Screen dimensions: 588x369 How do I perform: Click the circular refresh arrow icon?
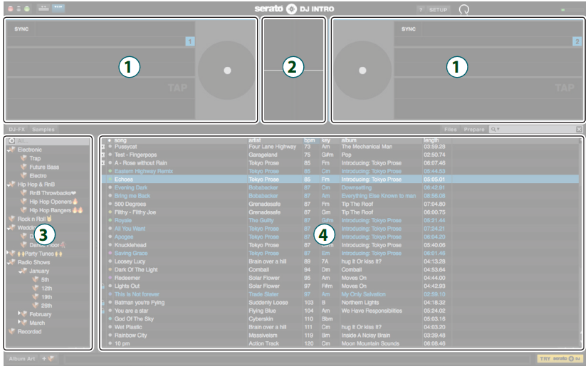(464, 9)
